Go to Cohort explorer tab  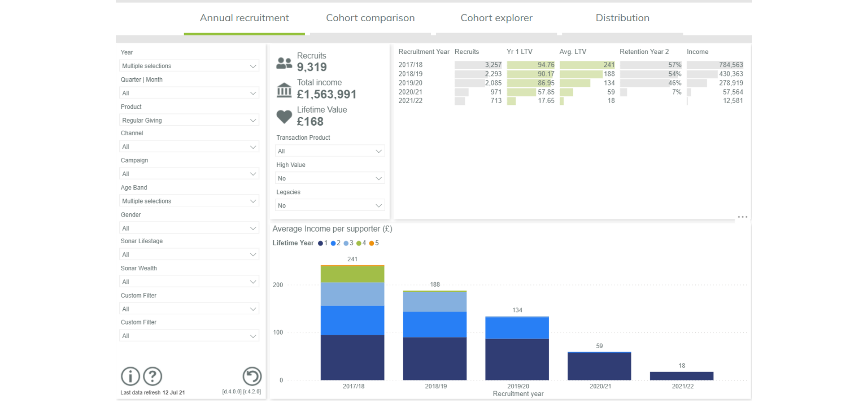tap(496, 18)
